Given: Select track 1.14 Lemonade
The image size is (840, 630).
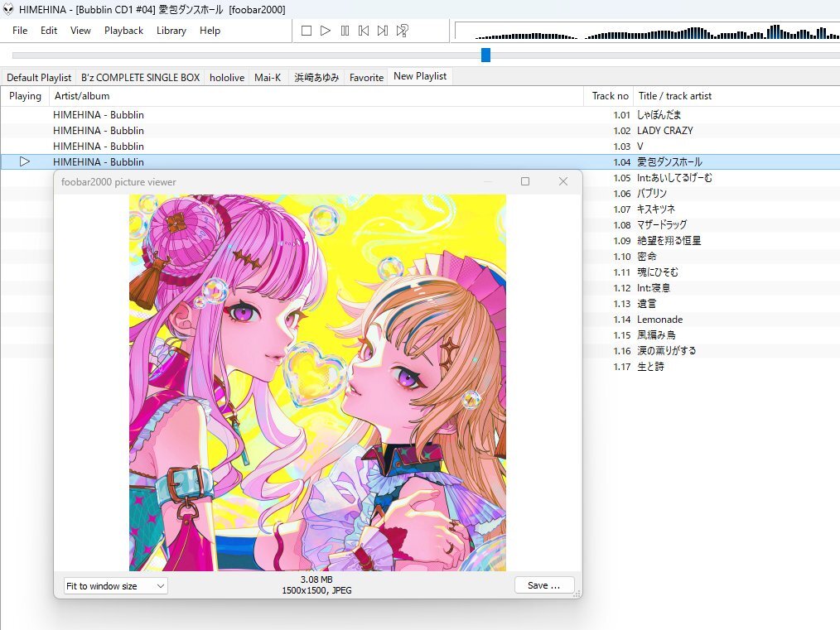Looking at the screenshot, I should 712,320.
